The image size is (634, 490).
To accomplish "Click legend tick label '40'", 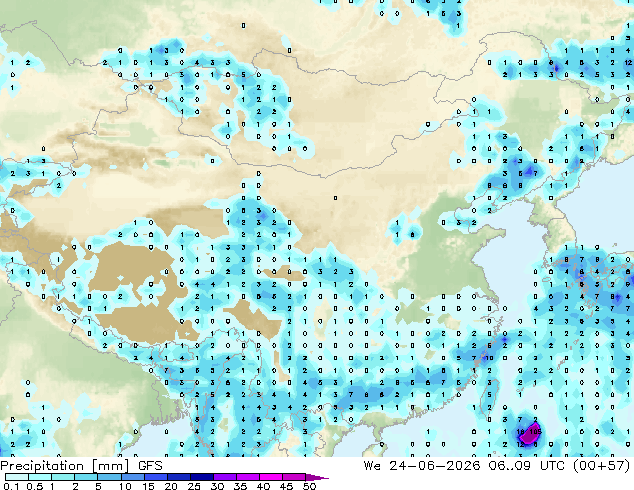I will click(263, 486).
